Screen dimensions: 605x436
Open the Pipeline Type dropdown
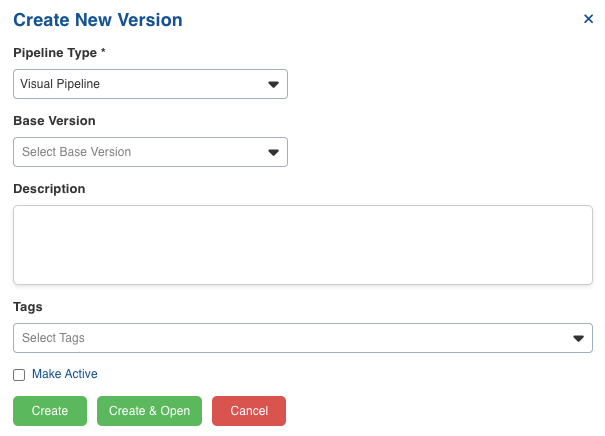[150, 84]
